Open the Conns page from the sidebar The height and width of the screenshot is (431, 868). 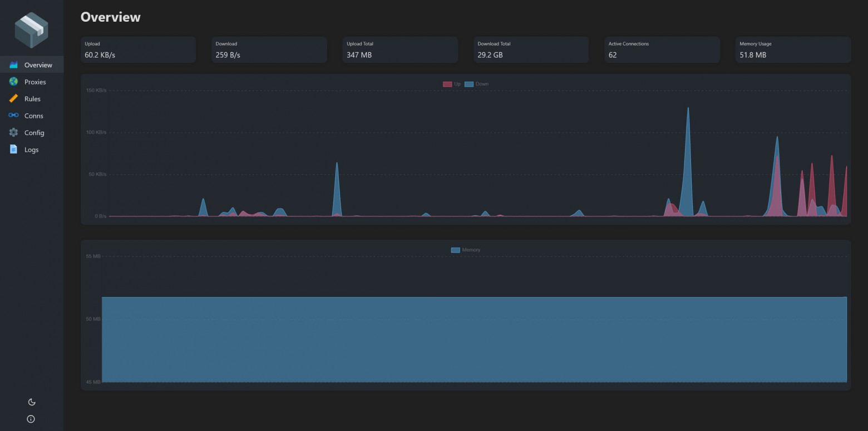tap(33, 115)
